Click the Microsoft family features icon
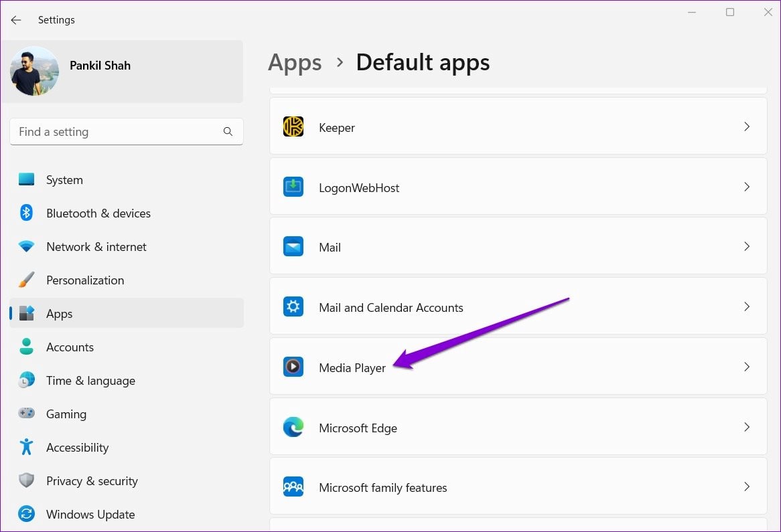781x532 pixels. pos(293,486)
